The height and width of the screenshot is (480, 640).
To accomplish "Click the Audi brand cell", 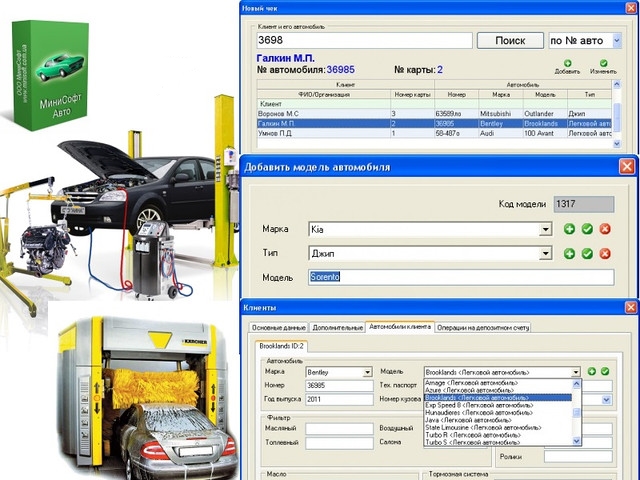I will (500, 133).
